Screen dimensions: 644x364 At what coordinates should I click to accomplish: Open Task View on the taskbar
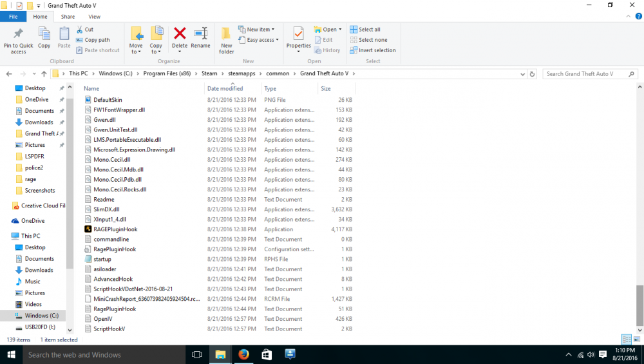196,354
